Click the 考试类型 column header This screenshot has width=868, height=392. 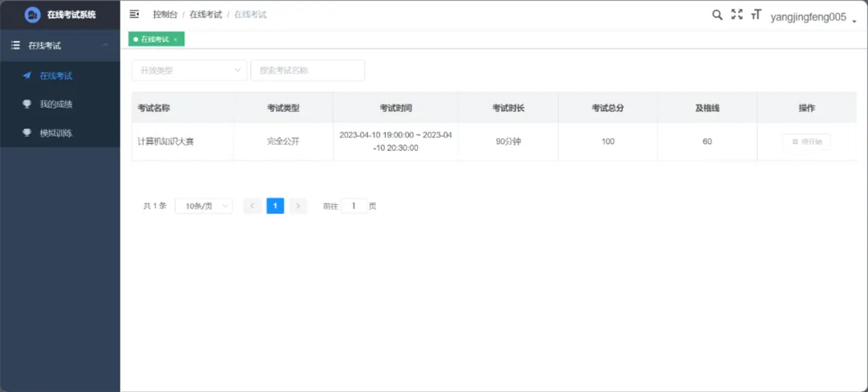pyautogui.click(x=283, y=108)
